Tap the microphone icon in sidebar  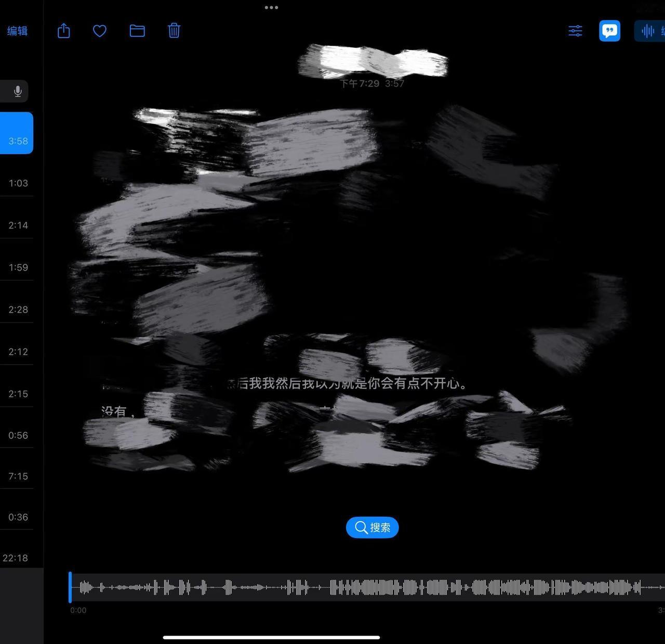17,91
